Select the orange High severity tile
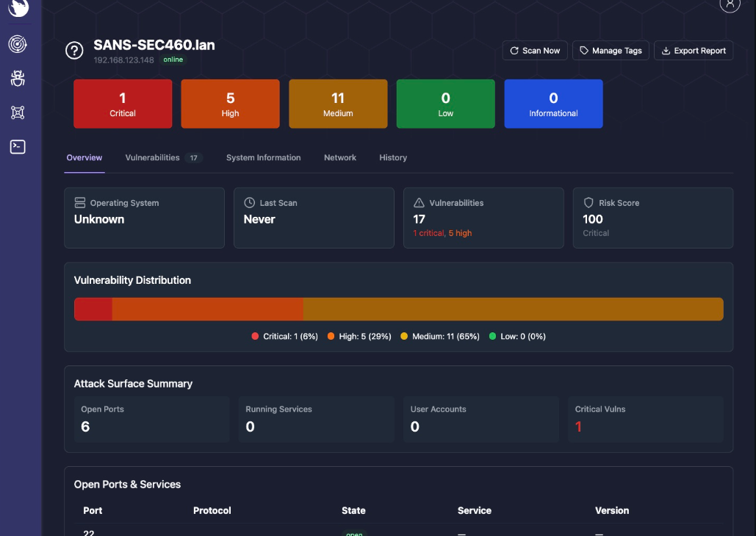 [x=230, y=104]
